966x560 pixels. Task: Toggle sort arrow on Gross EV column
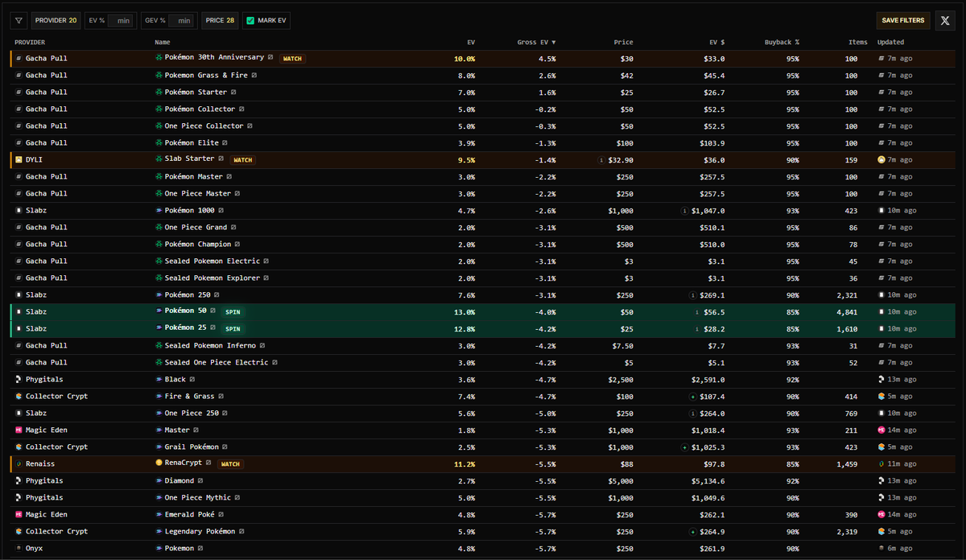click(553, 42)
